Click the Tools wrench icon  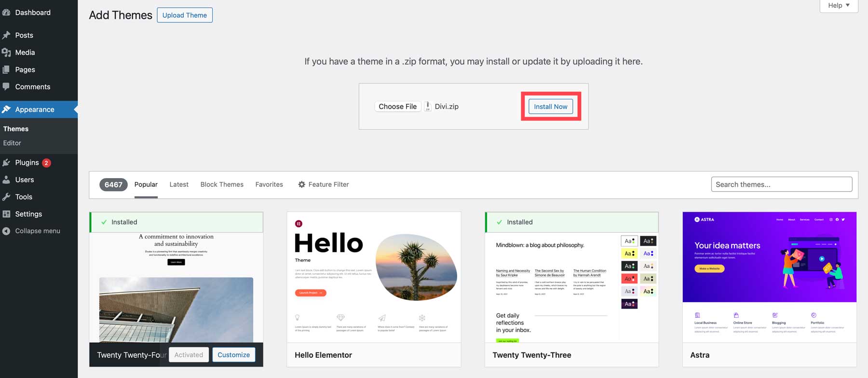click(x=6, y=197)
